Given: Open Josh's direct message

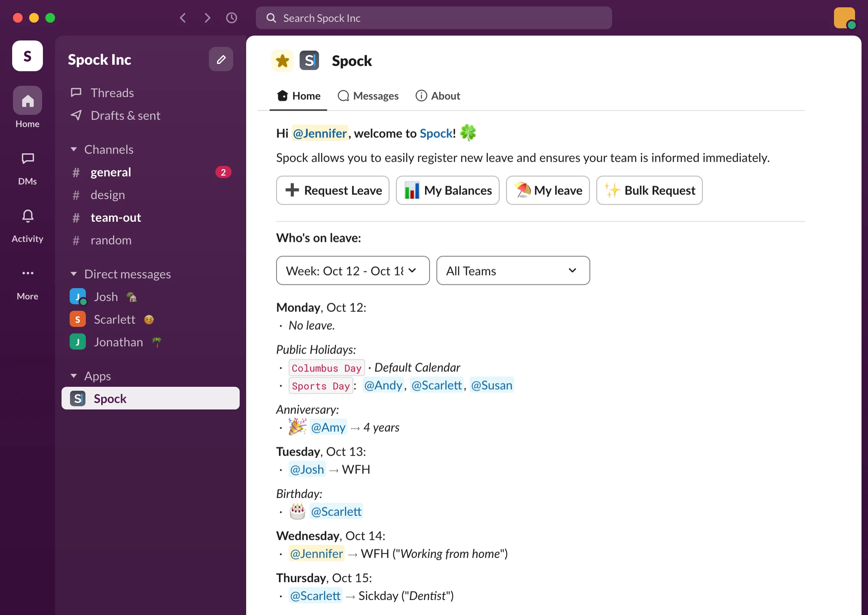Looking at the screenshot, I should [x=151, y=297].
